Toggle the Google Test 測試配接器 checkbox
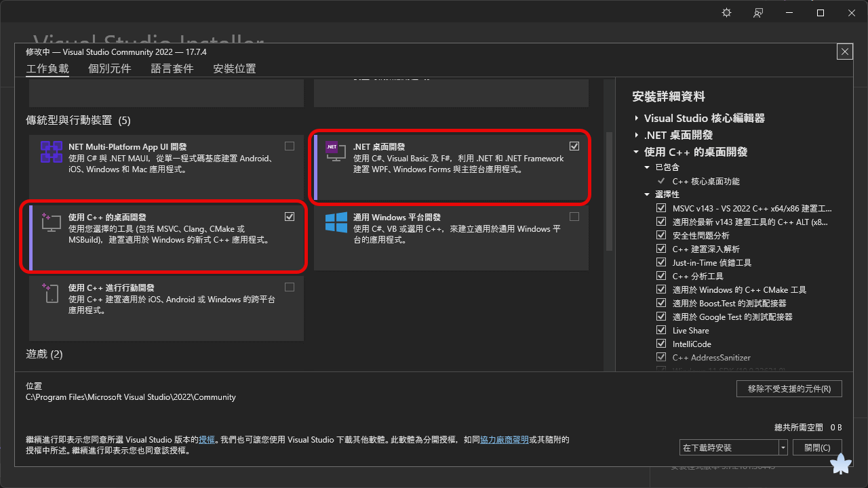 click(661, 317)
